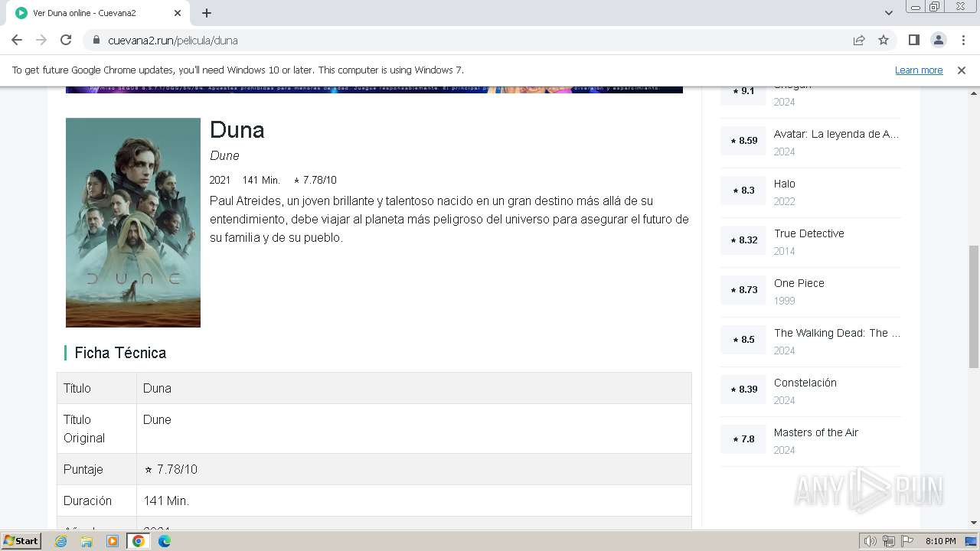This screenshot has width=980, height=551.
Task: Reload the Cuevana2 page
Action: [66, 40]
